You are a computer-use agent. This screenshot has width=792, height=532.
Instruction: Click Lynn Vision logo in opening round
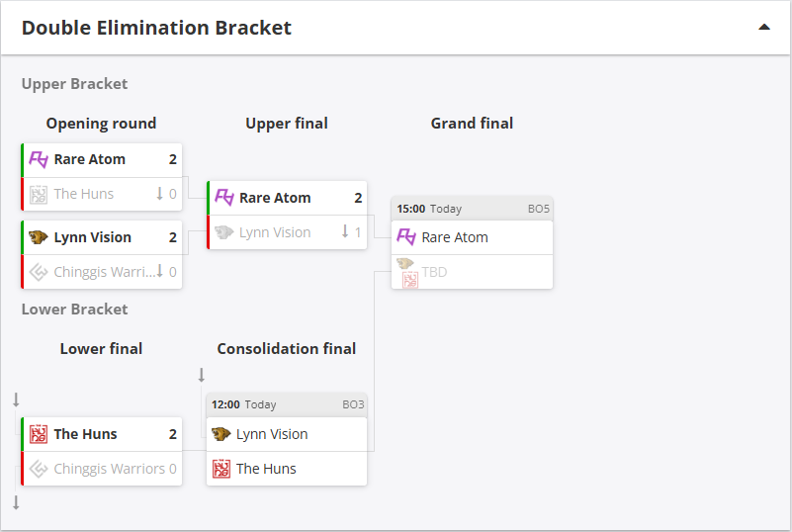click(x=39, y=237)
